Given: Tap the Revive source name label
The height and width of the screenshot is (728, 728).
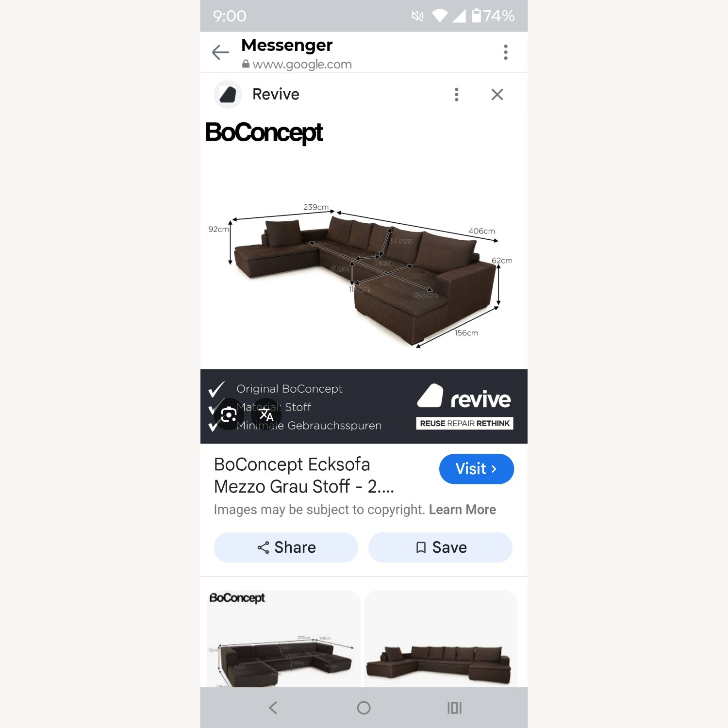Looking at the screenshot, I should pos(276,94).
